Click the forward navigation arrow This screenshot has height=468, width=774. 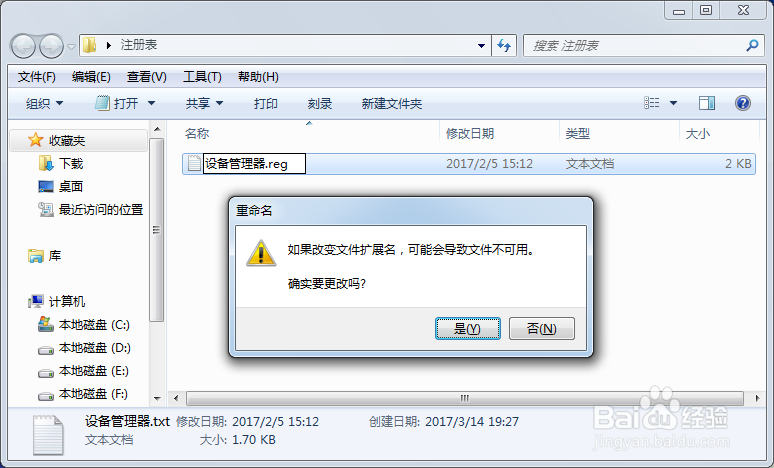point(51,46)
